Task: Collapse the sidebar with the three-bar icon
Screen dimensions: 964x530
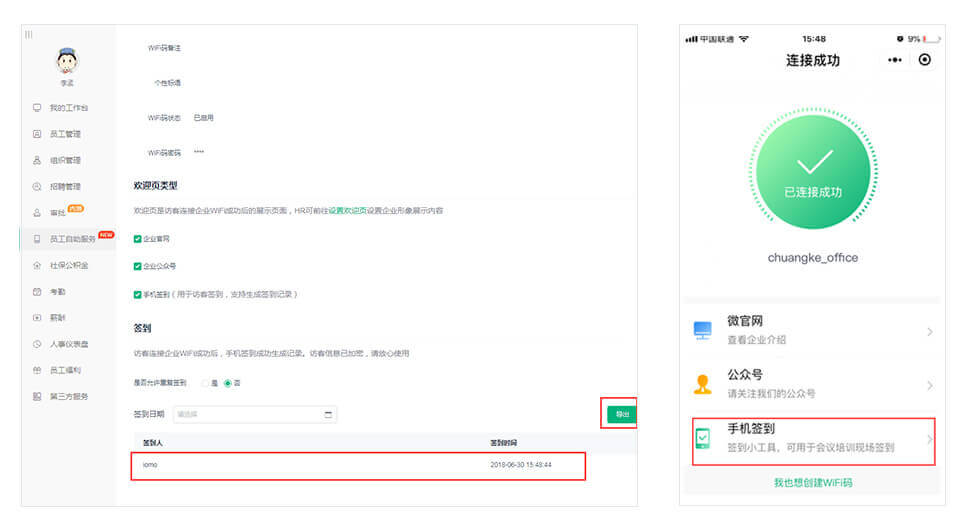Action: pyautogui.click(x=28, y=34)
